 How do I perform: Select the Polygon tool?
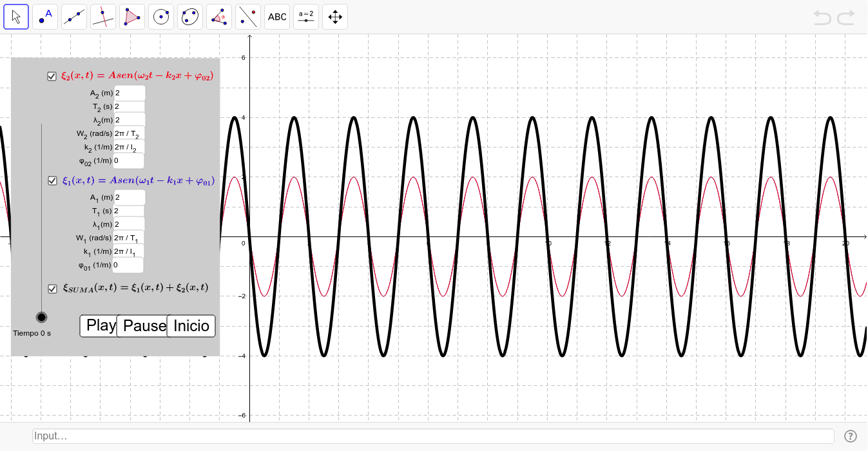[x=132, y=17]
